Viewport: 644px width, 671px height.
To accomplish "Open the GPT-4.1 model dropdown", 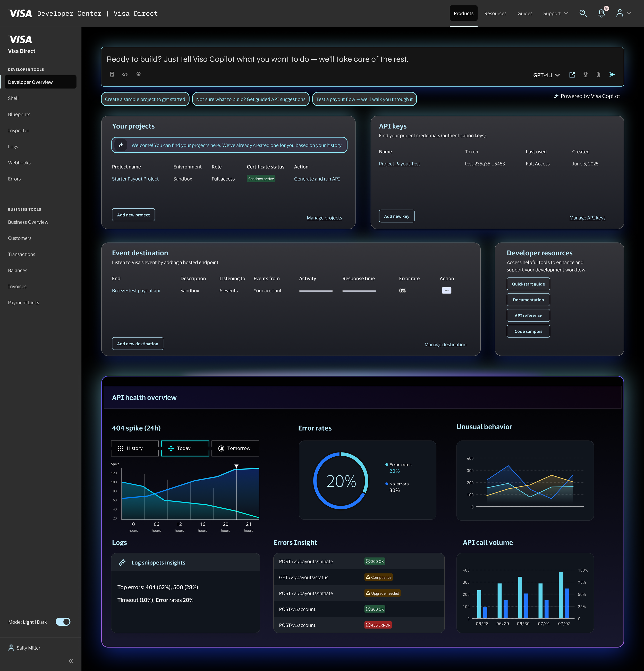I will click(x=546, y=75).
